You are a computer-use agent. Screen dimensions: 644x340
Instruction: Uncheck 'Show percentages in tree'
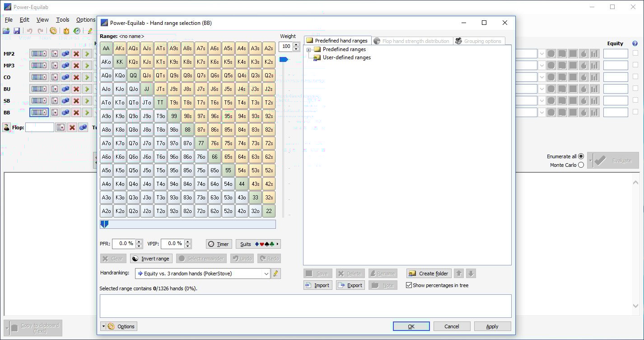[x=409, y=285]
